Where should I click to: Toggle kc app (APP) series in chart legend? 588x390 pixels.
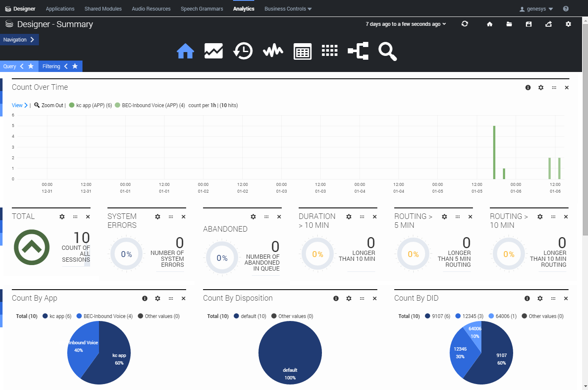pyautogui.click(x=90, y=105)
